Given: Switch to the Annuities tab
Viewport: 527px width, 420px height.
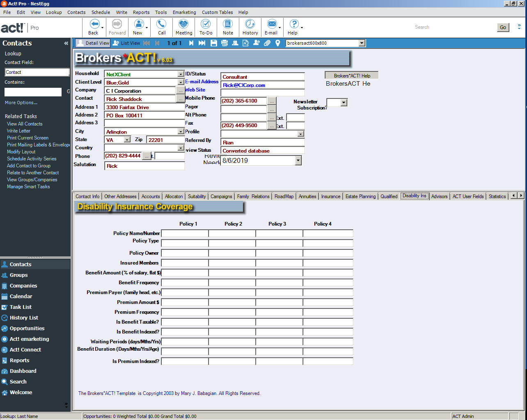Looking at the screenshot, I should [307, 196].
